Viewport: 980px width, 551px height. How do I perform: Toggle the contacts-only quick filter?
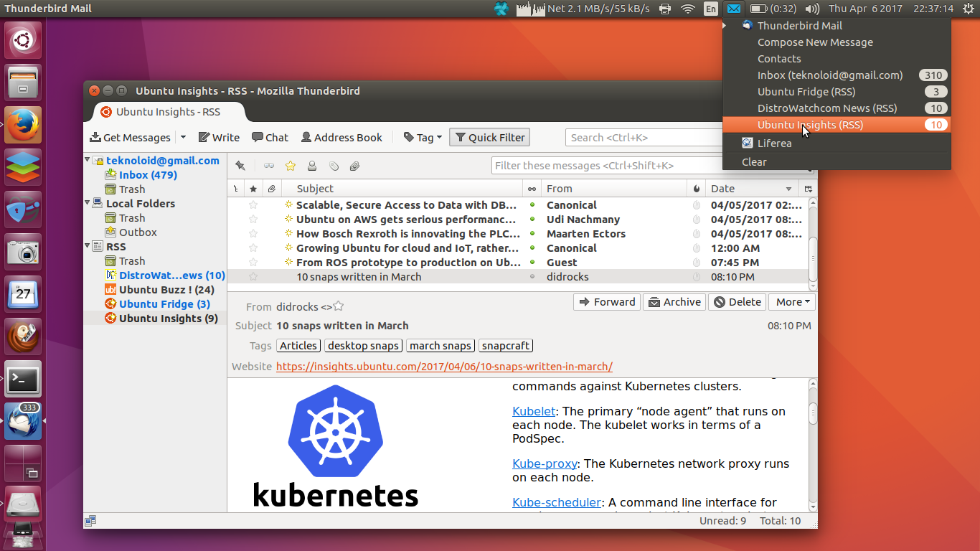point(312,166)
